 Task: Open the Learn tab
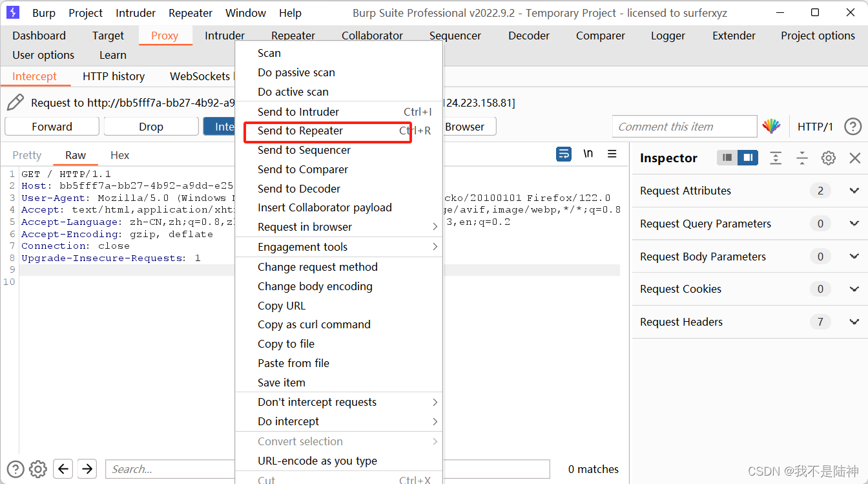[x=113, y=55]
